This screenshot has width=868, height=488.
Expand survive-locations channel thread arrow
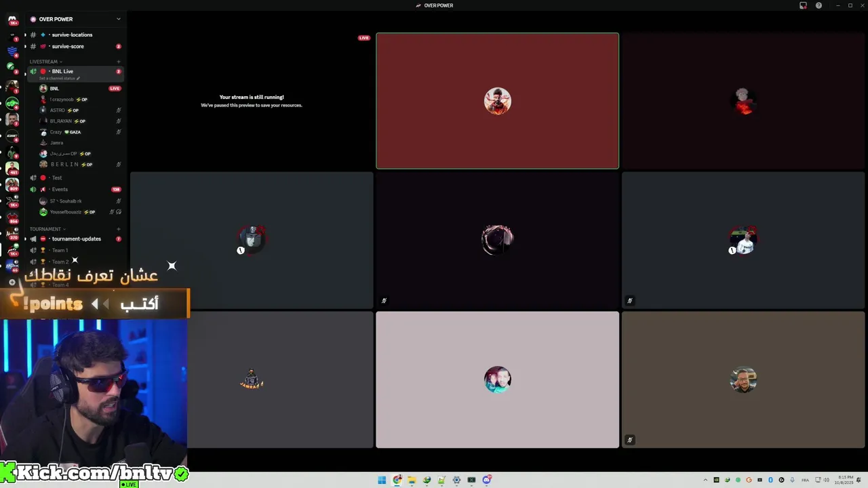point(25,35)
